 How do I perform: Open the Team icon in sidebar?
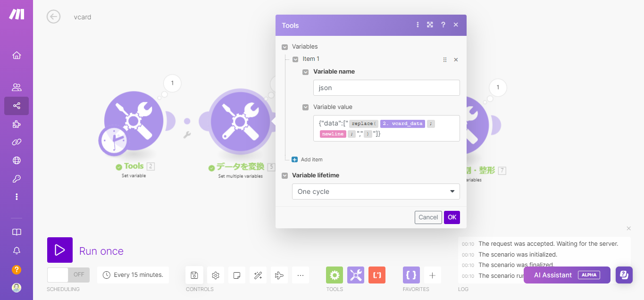(17, 87)
